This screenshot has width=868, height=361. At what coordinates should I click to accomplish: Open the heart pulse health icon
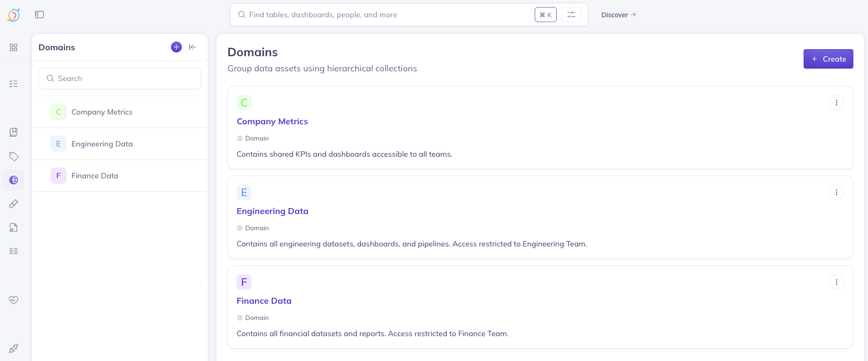coord(14,300)
